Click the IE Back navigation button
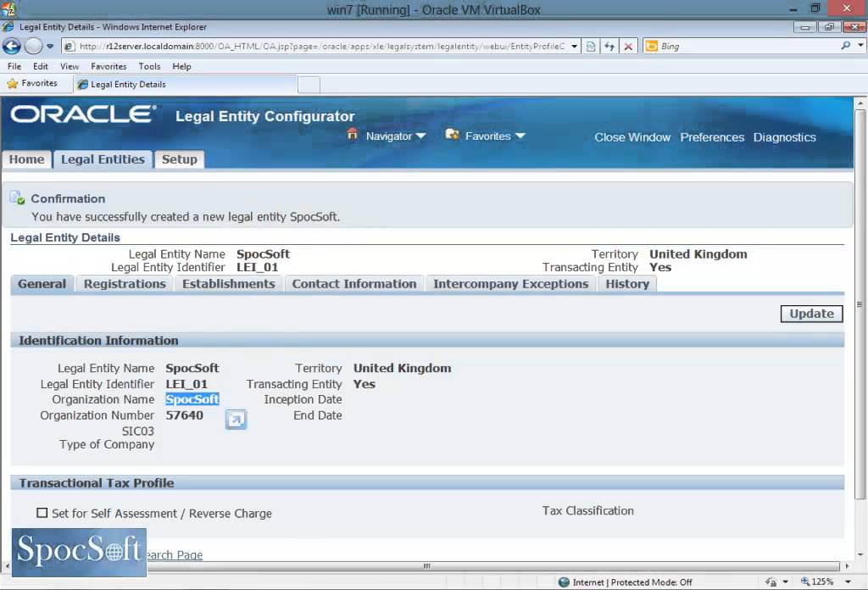The width and height of the screenshot is (868, 590). pos(12,46)
